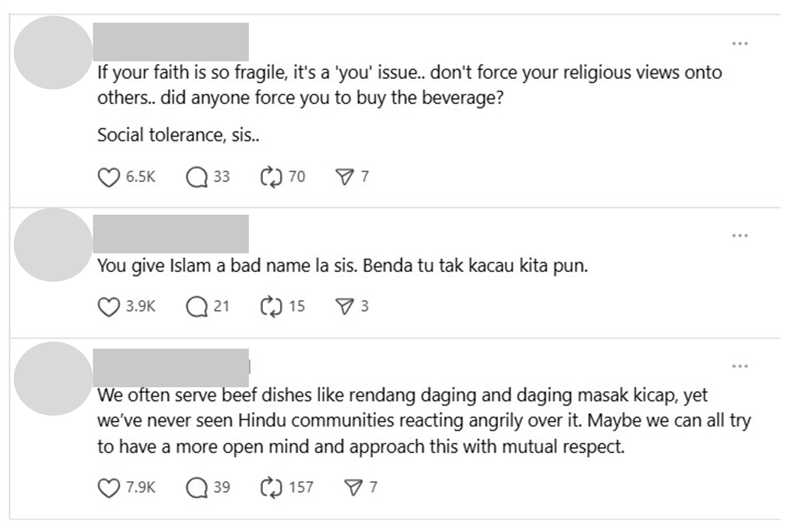Share the beef dishes rendang post
Image resolution: width=792 pixels, height=532 pixels.
[353, 488]
